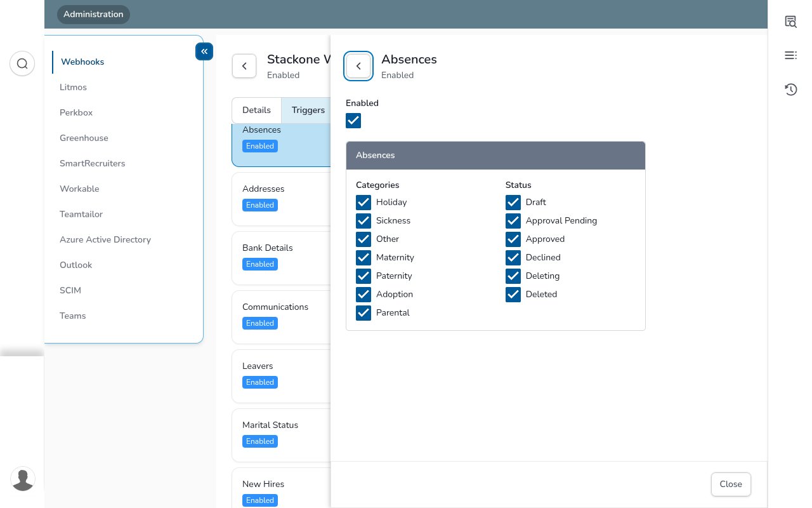Select the Bank Details trigger card
Viewport: 812px width, 508px height.
pyautogui.click(x=281, y=258)
